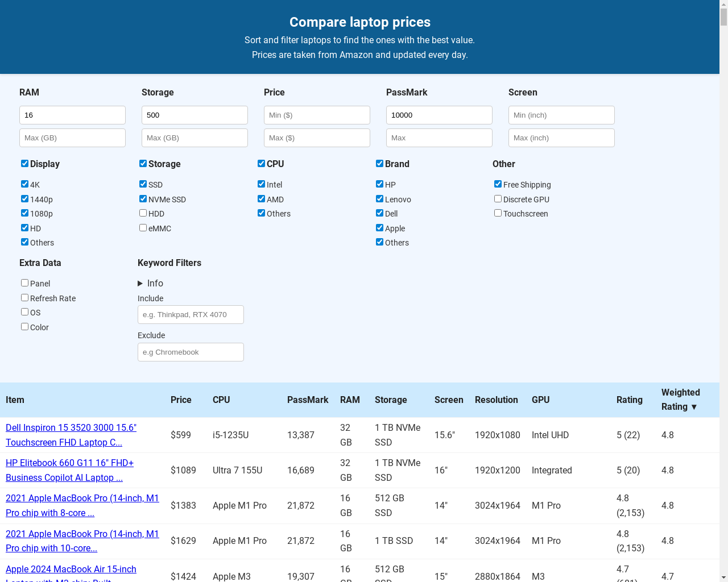
Task: Open the Apple 2024 MacBook Air link
Action: pyautogui.click(x=71, y=574)
